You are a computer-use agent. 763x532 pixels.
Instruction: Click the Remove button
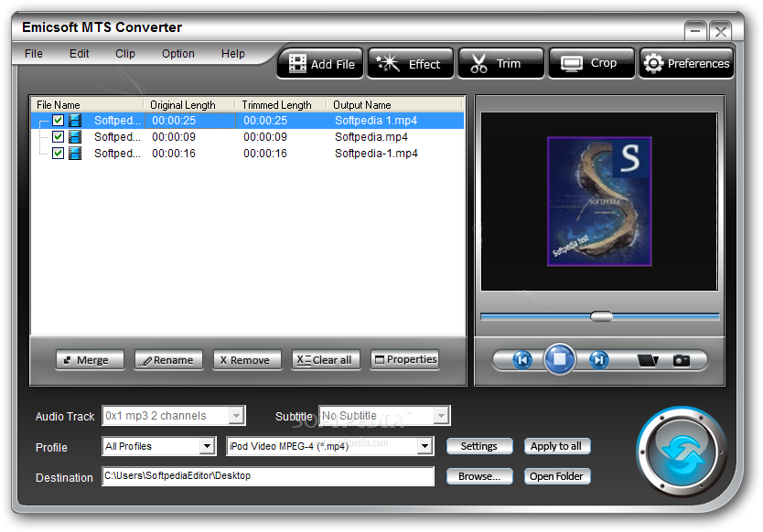click(247, 360)
